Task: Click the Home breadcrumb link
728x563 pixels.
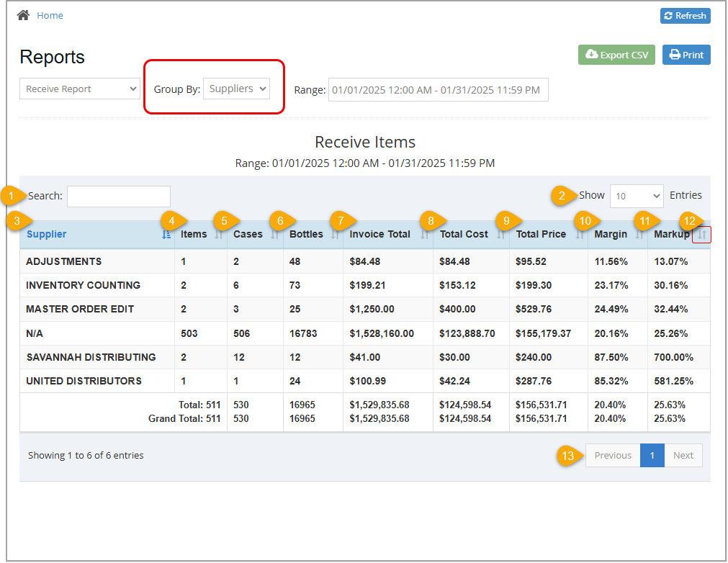Action: 50,14
